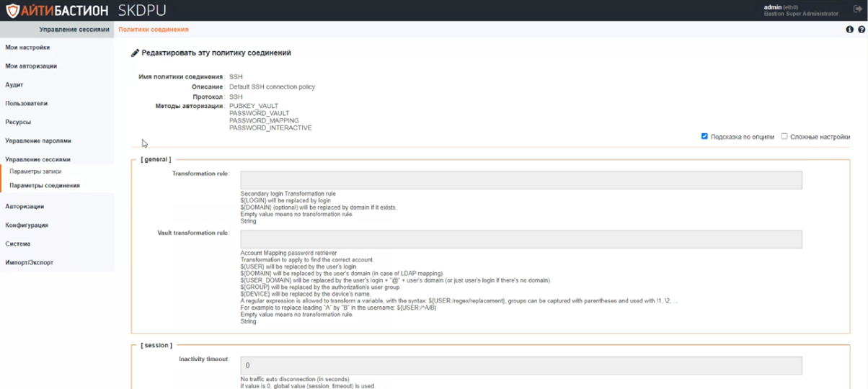Screen dimensions: 868x389
Task: Click the PASSWORD_MAPPING authorization method text
Action: pyautogui.click(x=264, y=121)
